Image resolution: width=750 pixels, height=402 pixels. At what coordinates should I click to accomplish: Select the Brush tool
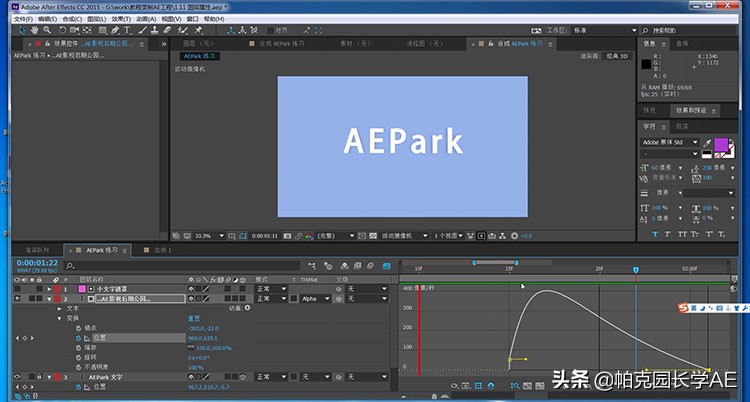(143, 30)
